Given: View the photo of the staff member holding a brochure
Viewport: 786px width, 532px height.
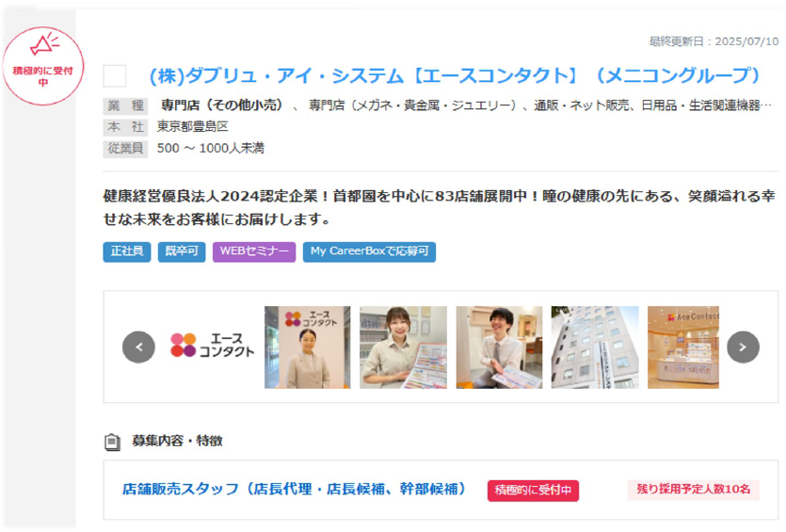Looking at the screenshot, I should click(403, 347).
